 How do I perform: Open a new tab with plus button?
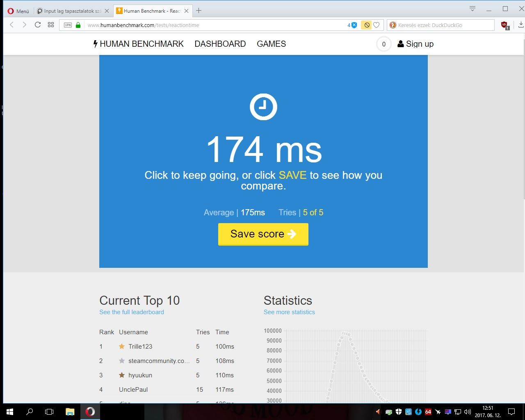click(x=199, y=11)
